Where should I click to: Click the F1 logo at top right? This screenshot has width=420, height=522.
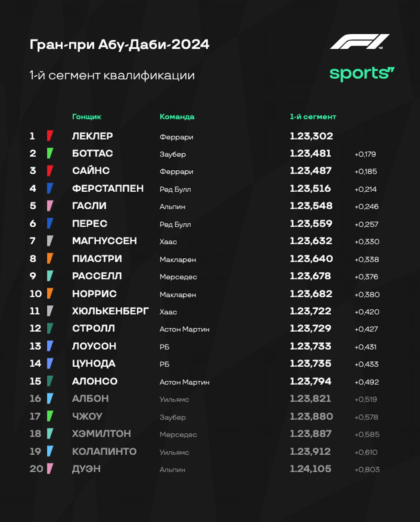pos(360,42)
